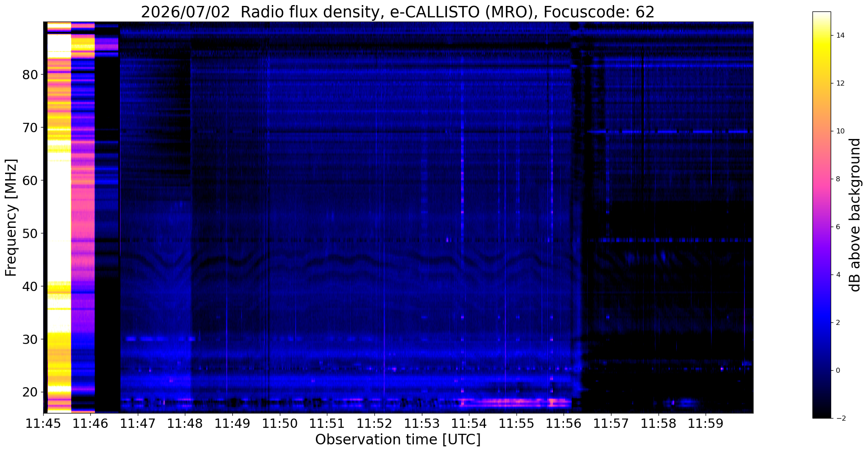Image resolution: width=868 pixels, height=452 pixels.
Task: Click the 11:54 time tick label
Action: click(469, 424)
